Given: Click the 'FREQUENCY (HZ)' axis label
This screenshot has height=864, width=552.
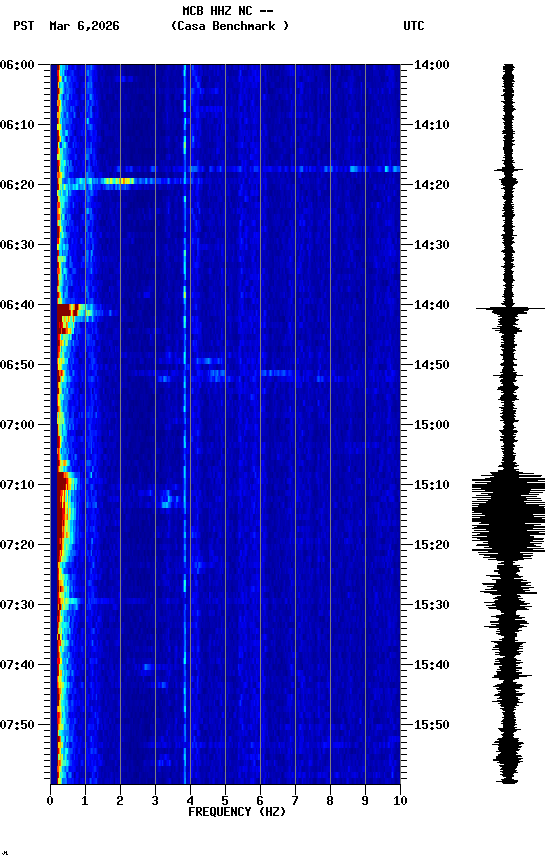Looking at the screenshot, I should pos(237,812).
